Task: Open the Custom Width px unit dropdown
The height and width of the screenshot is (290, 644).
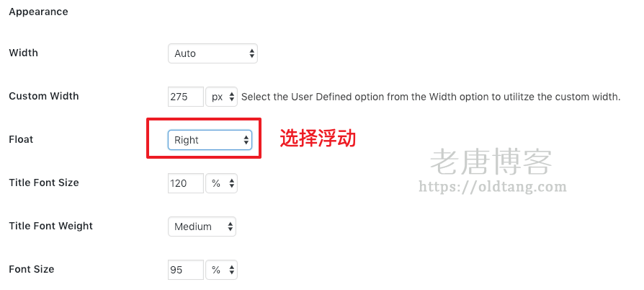Action: point(221,97)
